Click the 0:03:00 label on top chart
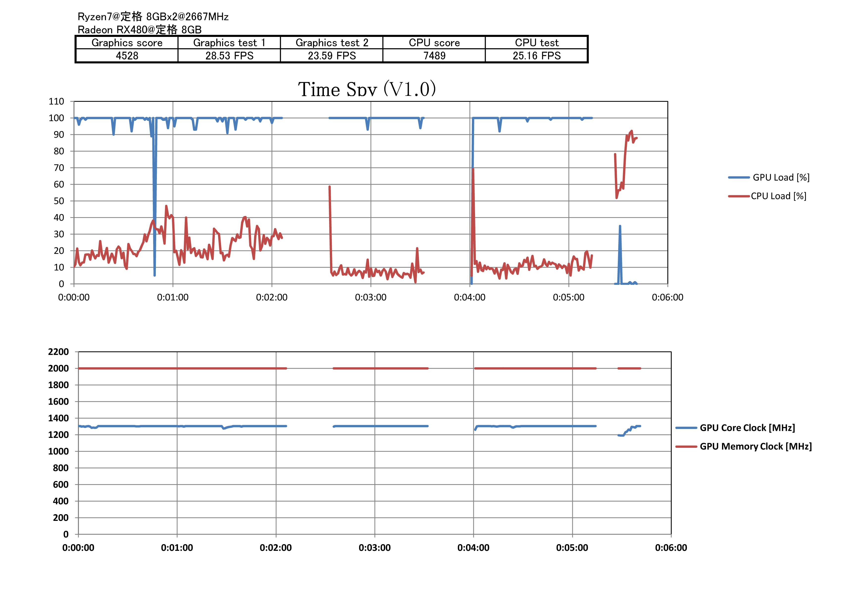Viewport: 868px width, 614px height. click(x=370, y=297)
